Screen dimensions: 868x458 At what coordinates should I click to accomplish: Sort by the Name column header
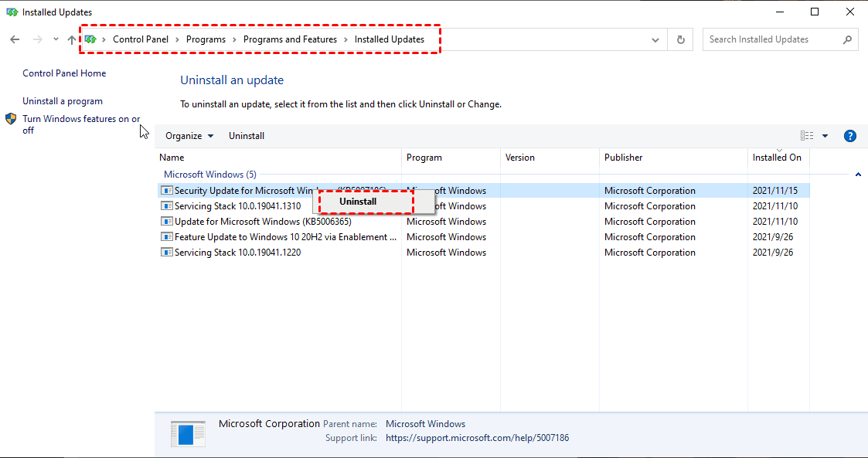(x=278, y=158)
